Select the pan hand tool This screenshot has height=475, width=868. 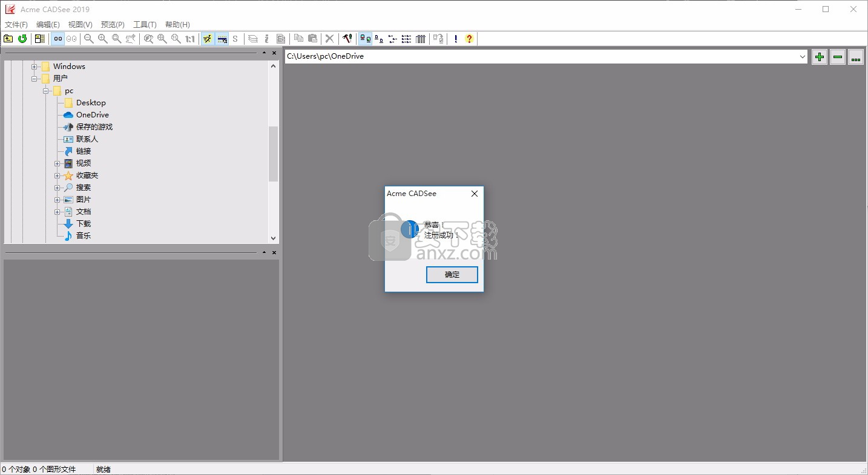(x=131, y=39)
